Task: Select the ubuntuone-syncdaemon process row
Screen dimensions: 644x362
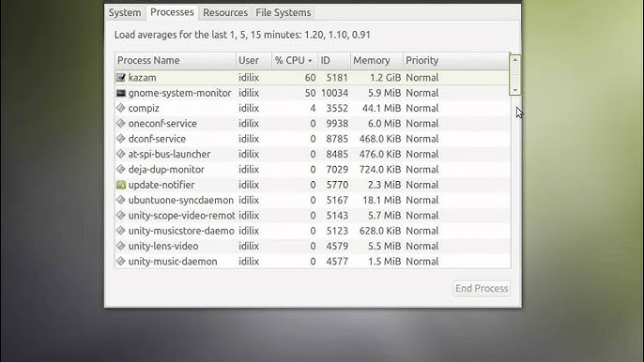Action: click(313, 201)
